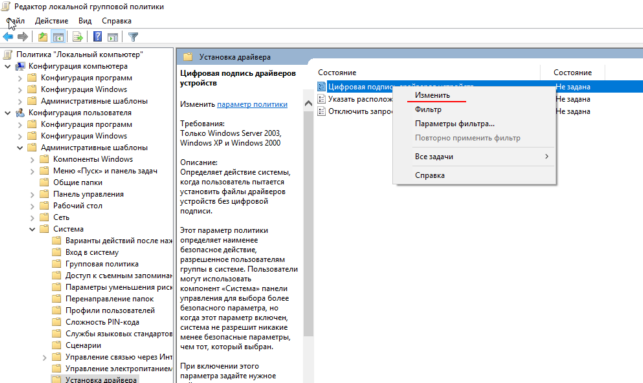Click the Export list toolbar icon
The height and width of the screenshot is (383, 643).
[78, 37]
